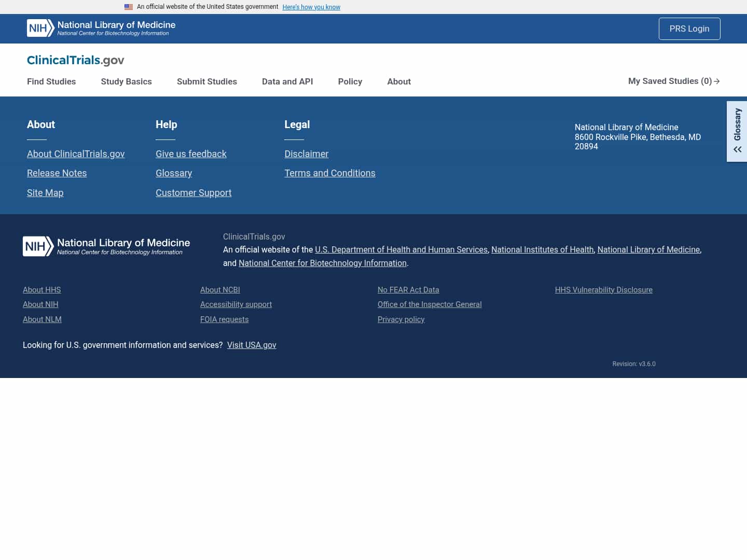Open FOIA requests link
The image size is (747, 560).
pyautogui.click(x=225, y=319)
